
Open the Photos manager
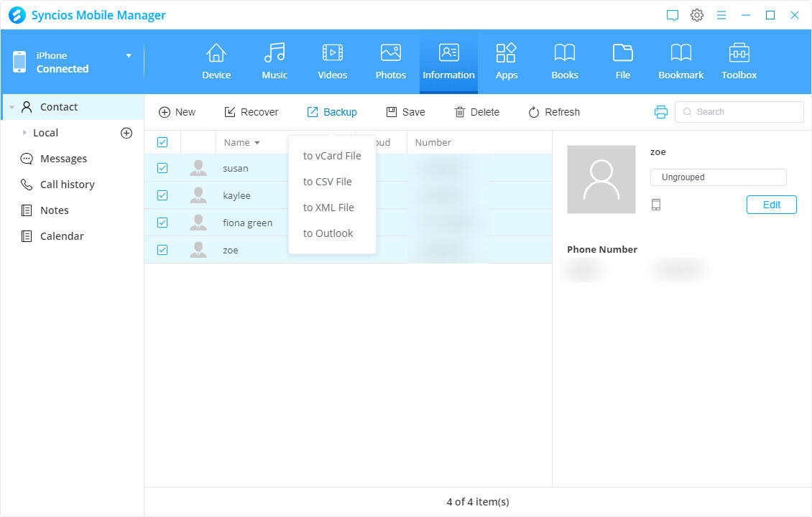click(x=390, y=61)
